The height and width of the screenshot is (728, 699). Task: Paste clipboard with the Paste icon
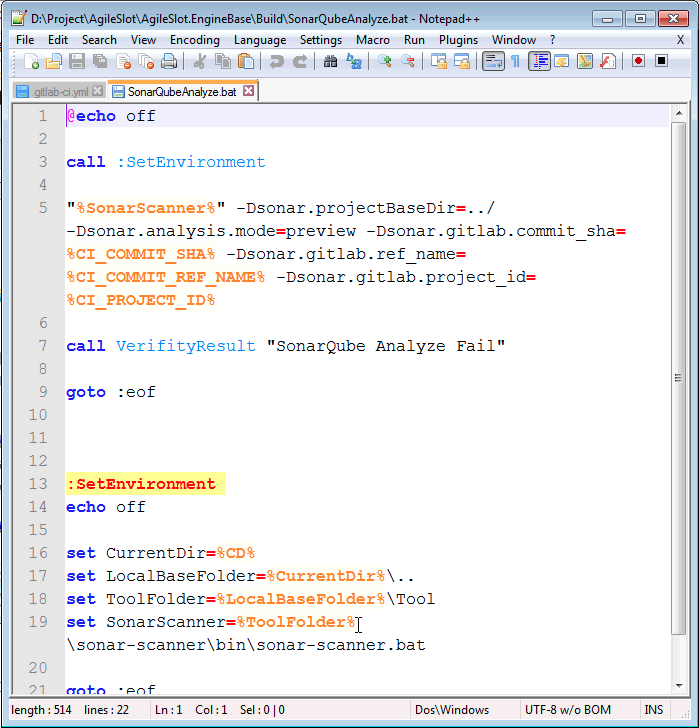(246, 61)
